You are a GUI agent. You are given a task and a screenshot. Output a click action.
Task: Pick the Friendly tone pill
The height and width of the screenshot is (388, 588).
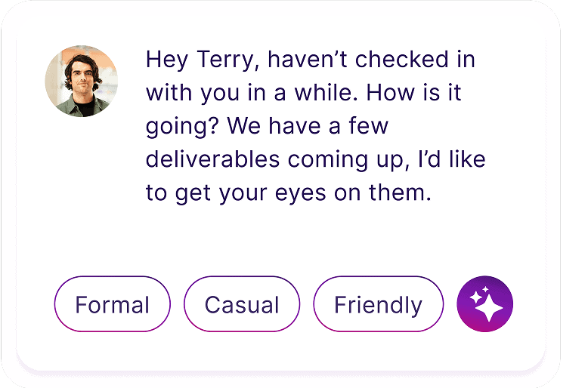pyautogui.click(x=378, y=304)
